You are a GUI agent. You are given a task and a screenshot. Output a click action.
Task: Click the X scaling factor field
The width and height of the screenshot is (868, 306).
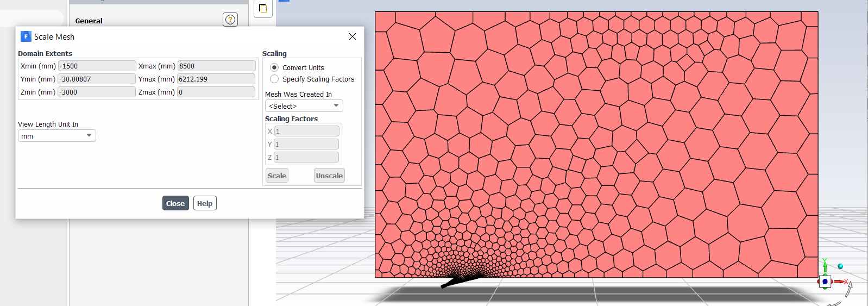pos(306,131)
